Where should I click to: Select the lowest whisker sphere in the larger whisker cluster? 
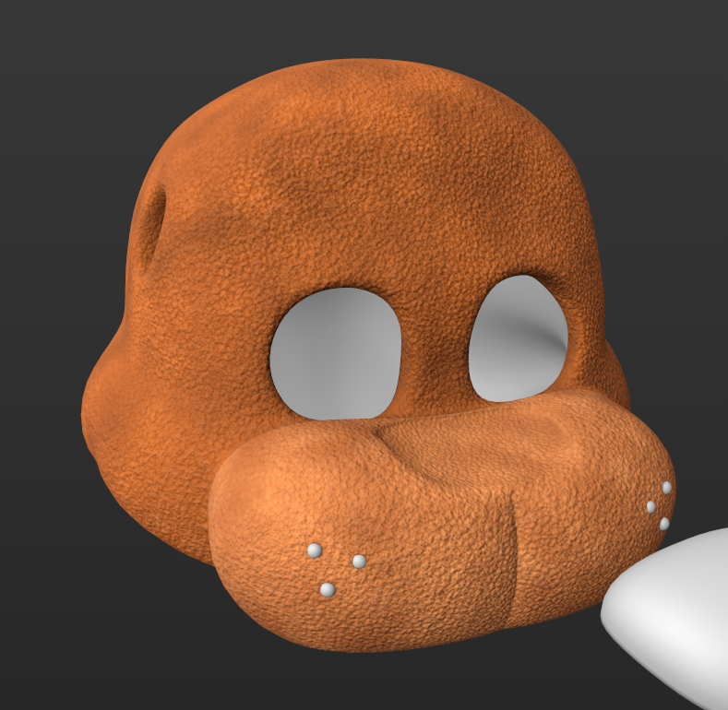coord(328,590)
